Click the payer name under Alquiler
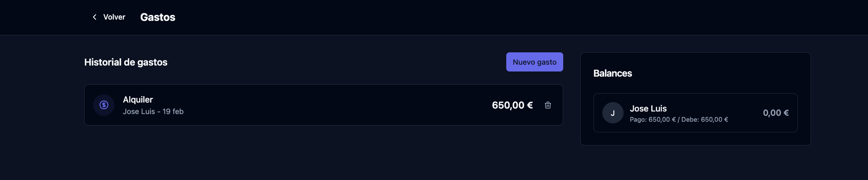The height and width of the screenshot is (180, 868). click(x=139, y=111)
